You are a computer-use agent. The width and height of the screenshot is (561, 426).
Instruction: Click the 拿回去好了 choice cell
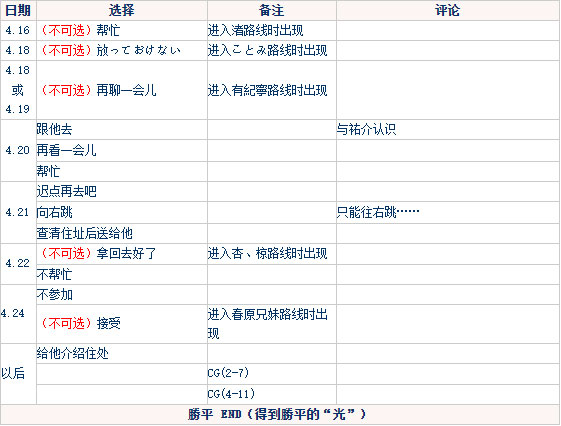(x=122, y=254)
